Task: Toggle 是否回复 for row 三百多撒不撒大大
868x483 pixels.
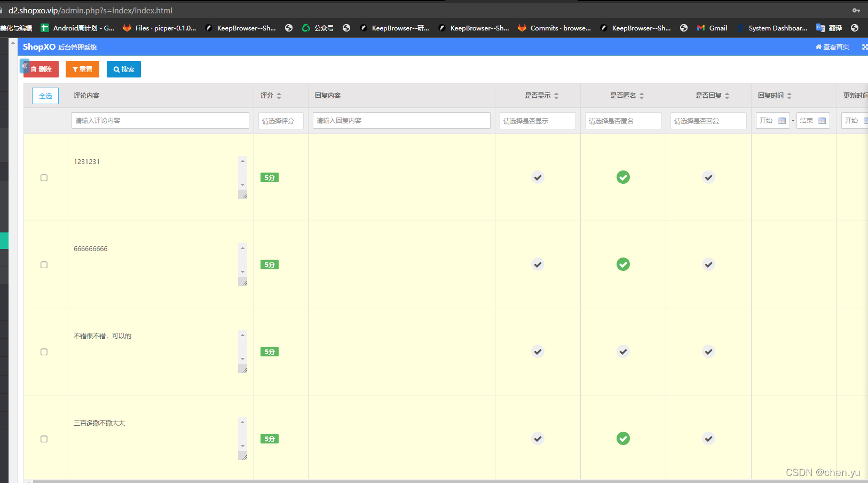Action: pyautogui.click(x=708, y=439)
